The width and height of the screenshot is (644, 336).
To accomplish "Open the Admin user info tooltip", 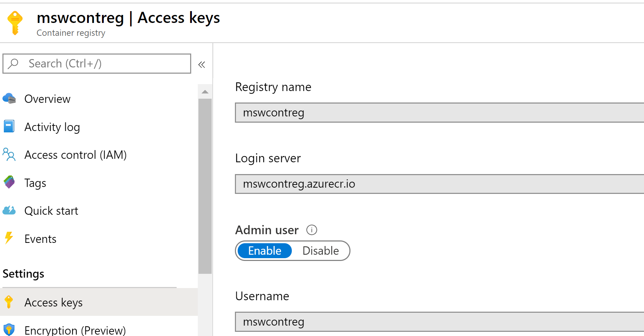I will point(312,230).
